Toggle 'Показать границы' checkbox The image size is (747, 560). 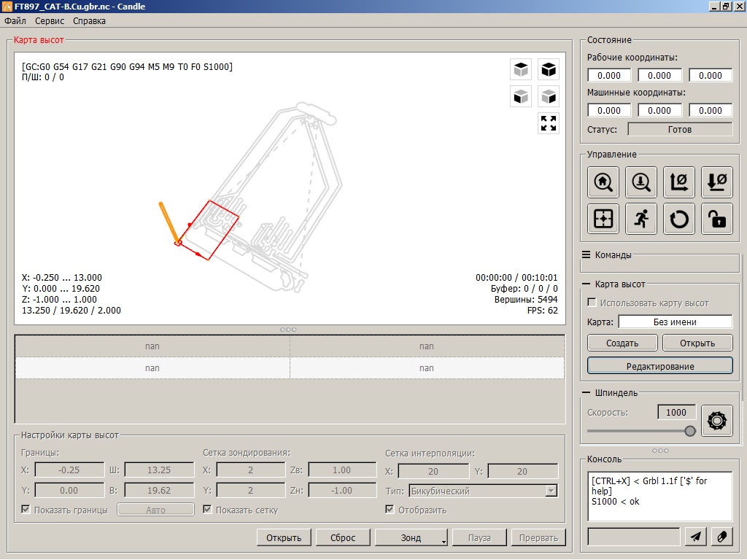pyautogui.click(x=26, y=510)
